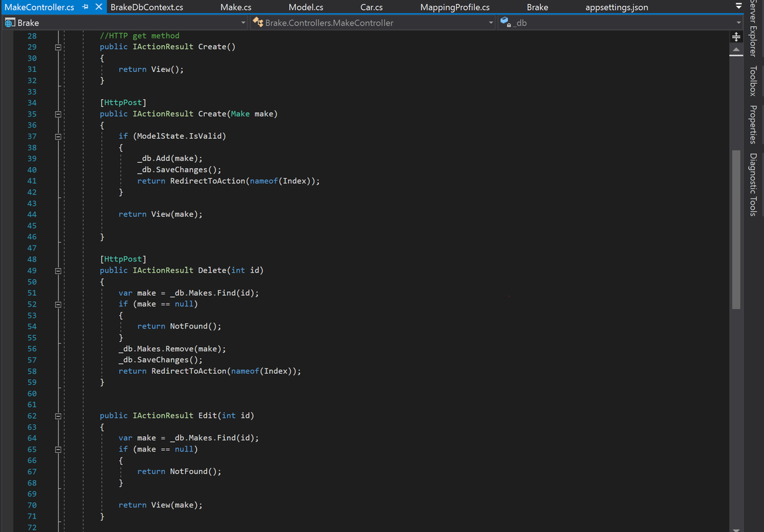The image size is (764, 532).
Task: Pin the MakeController.cs tab
Action: [x=85, y=7]
